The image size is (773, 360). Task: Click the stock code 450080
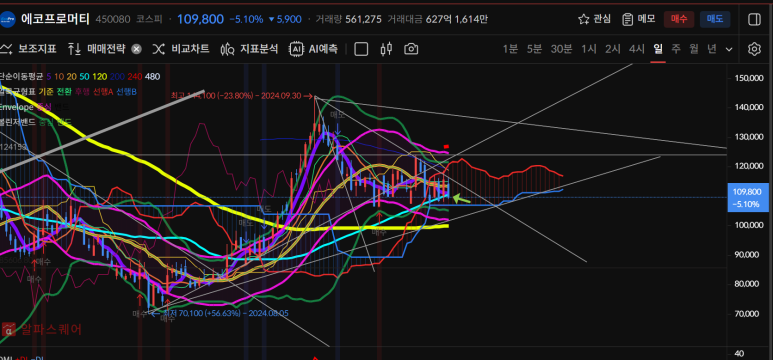[114, 20]
